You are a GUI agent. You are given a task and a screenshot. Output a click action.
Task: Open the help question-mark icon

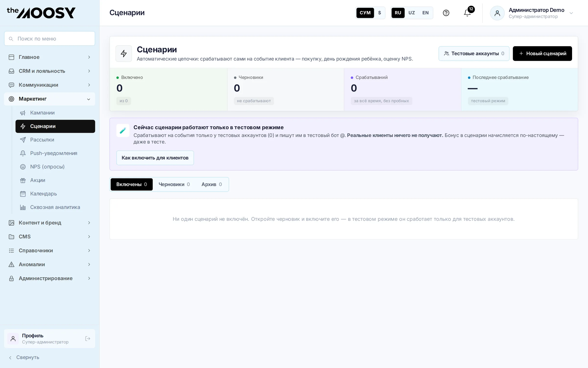[446, 13]
